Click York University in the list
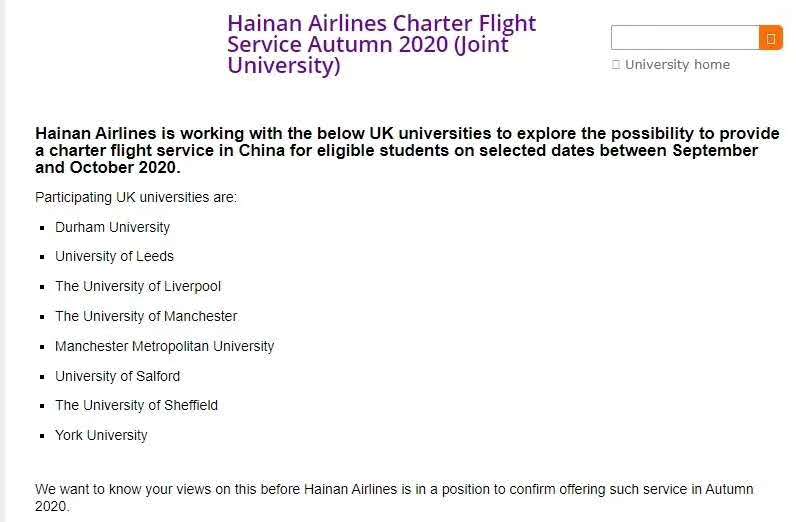This screenshot has width=796, height=522. [101, 435]
